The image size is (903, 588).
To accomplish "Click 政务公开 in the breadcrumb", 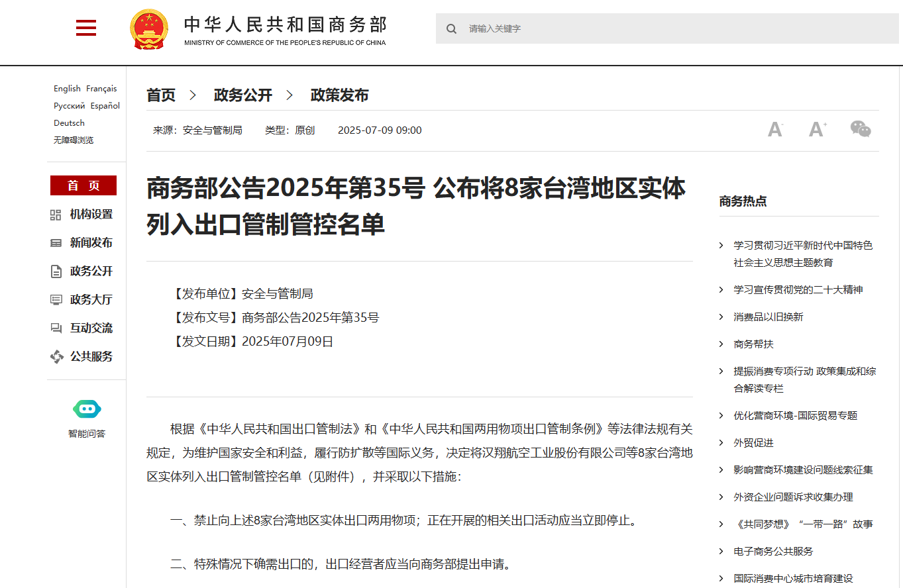I will pyautogui.click(x=242, y=95).
